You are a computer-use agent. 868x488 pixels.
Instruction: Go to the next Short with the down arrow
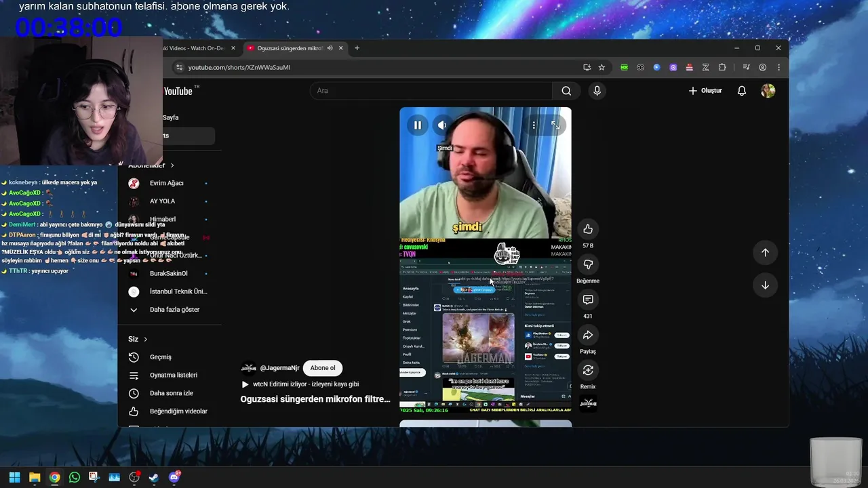(x=765, y=285)
